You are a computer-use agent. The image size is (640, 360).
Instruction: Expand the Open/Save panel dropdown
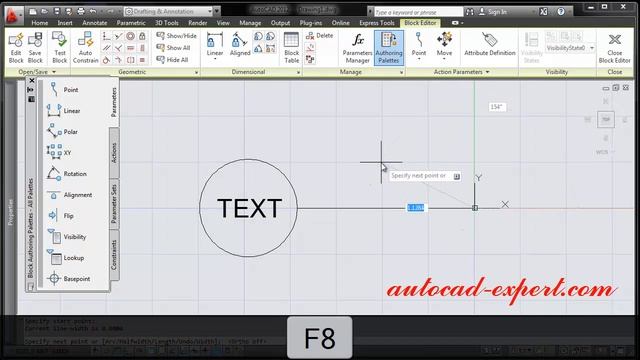(x=54, y=72)
